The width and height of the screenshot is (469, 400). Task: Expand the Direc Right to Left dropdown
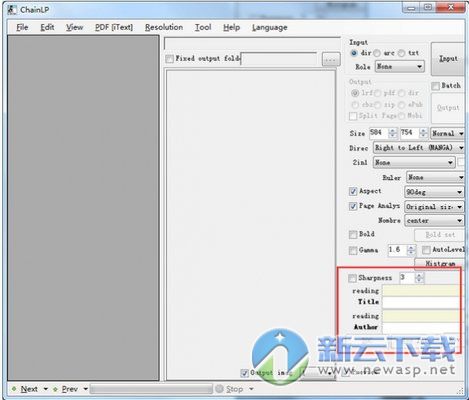419,148
